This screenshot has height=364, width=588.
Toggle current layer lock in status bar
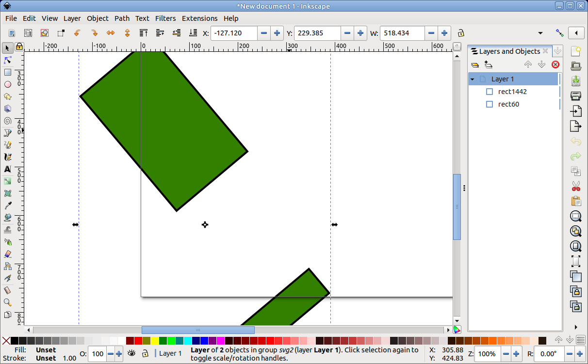pos(146,353)
